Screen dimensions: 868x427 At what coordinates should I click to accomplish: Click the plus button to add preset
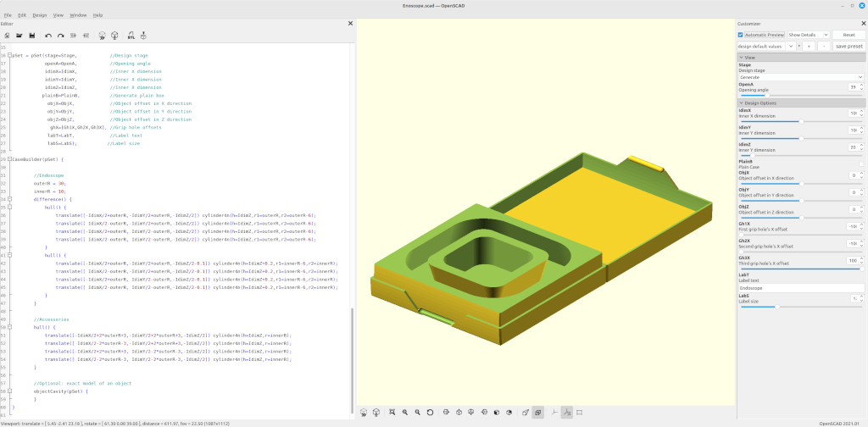pyautogui.click(x=809, y=47)
